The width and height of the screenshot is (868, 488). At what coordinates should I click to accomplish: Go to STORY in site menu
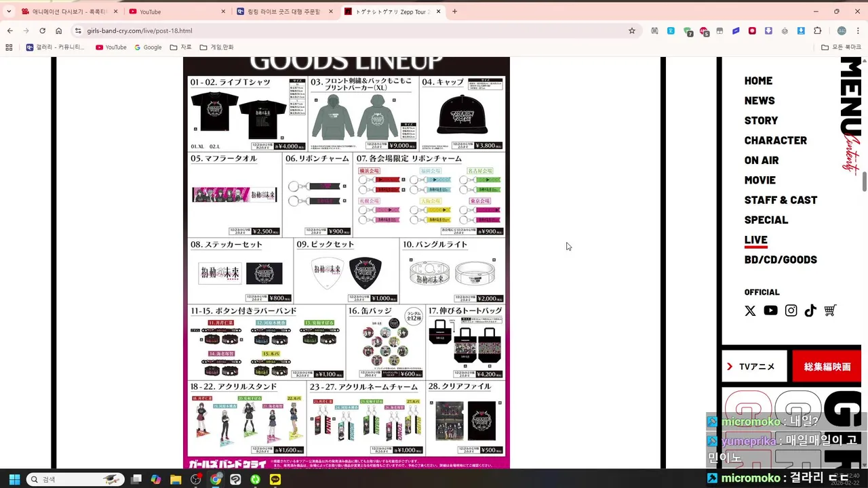click(761, 120)
